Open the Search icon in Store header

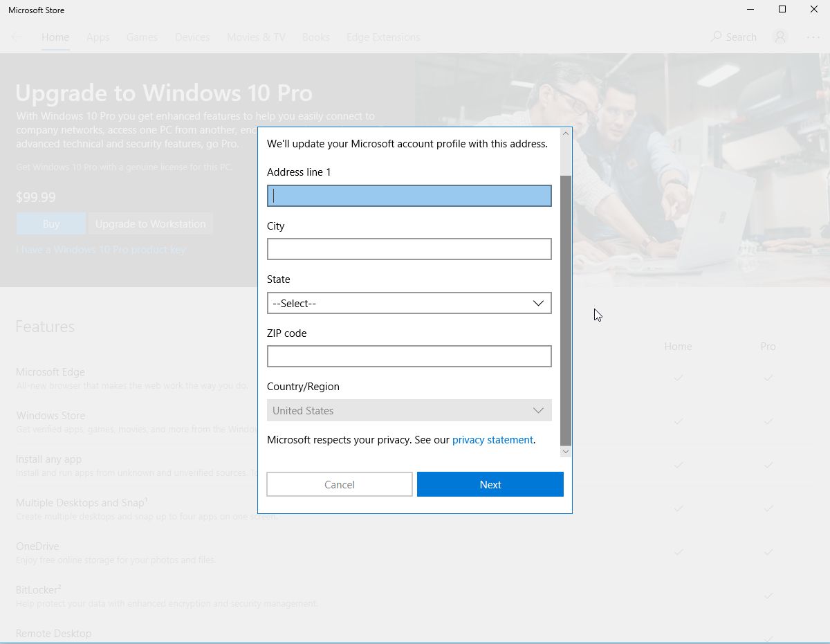(x=717, y=37)
